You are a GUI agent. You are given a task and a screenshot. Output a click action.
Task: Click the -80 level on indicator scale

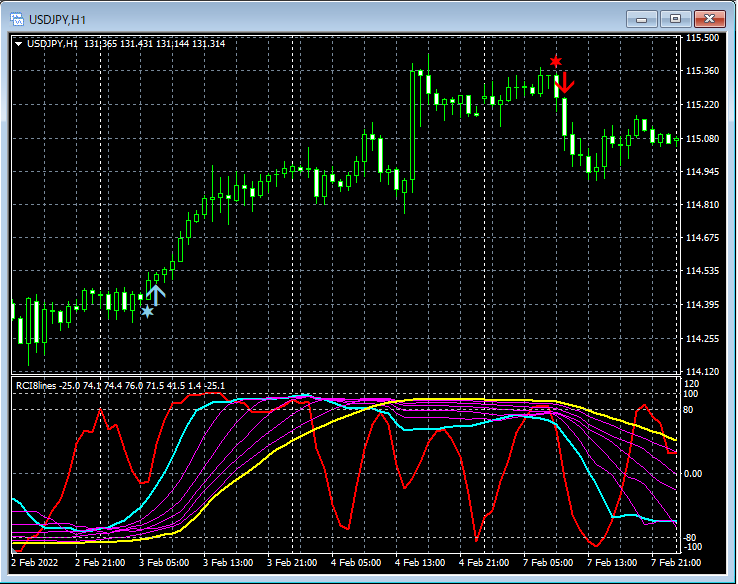click(691, 537)
